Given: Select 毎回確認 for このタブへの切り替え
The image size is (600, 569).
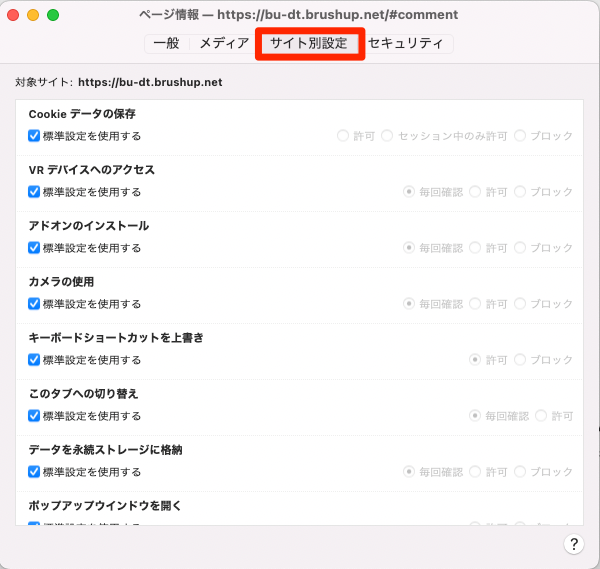Looking at the screenshot, I should (x=476, y=416).
